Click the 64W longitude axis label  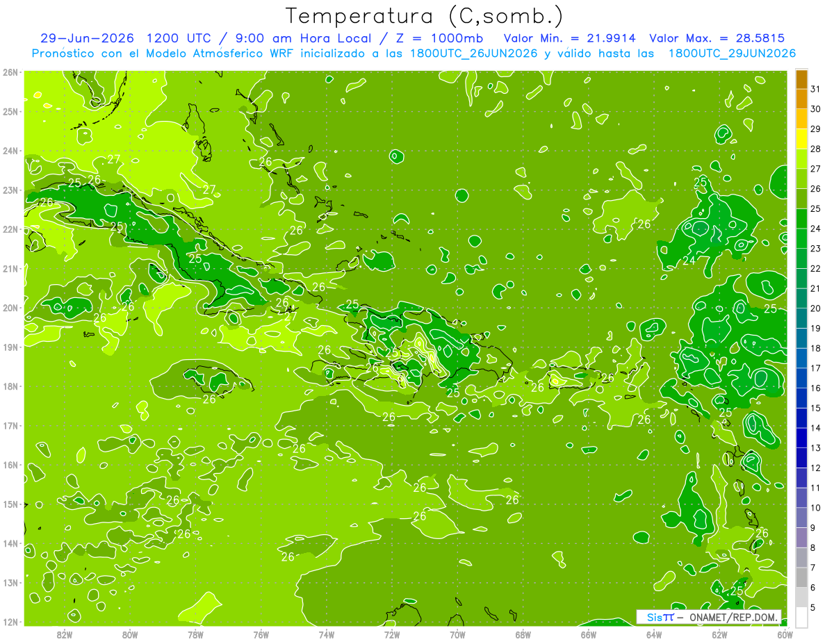coord(654,634)
